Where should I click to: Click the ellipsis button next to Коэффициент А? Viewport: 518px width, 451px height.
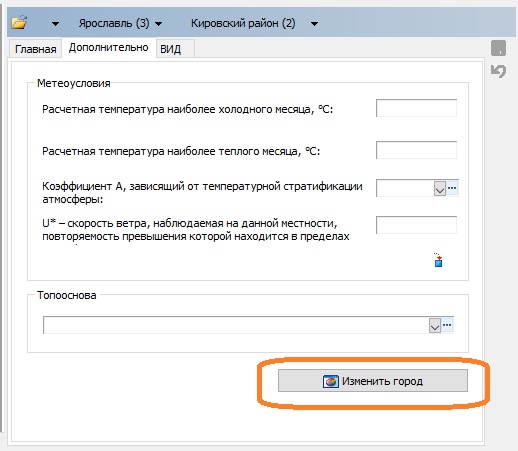452,188
